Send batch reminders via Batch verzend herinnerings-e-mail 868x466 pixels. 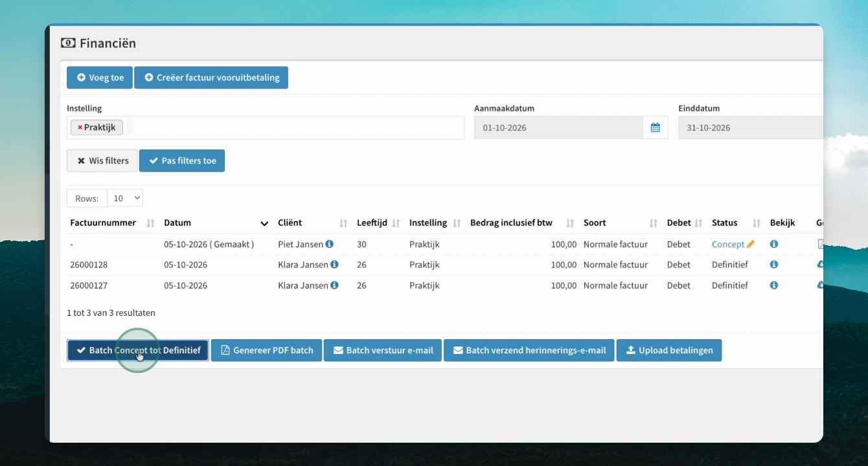529,350
